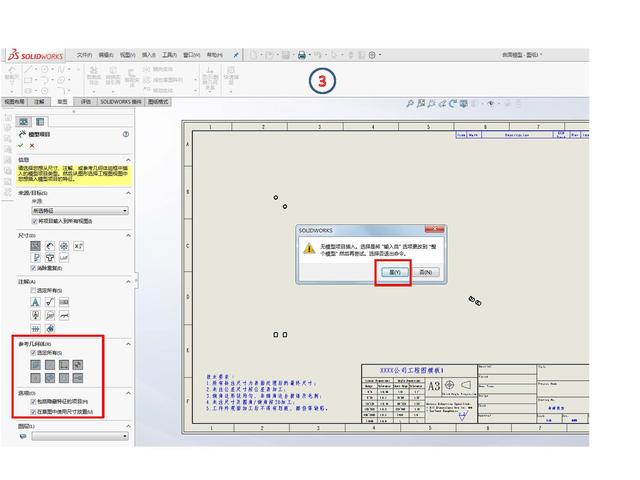The height and width of the screenshot is (480, 640).
Task: Open the 窗口 menu
Action: tap(191, 55)
